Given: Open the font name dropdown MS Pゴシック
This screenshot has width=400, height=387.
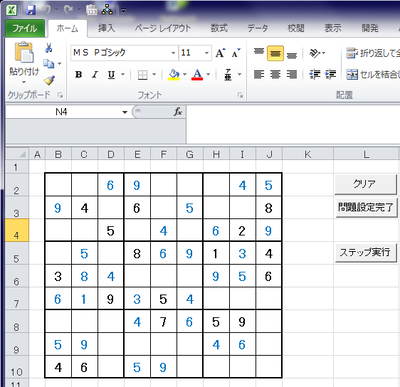Looking at the screenshot, I should pos(173,53).
